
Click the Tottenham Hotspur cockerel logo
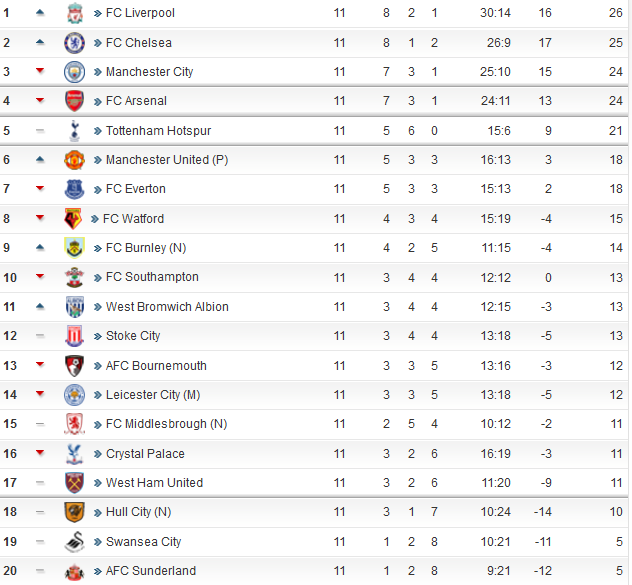click(x=75, y=131)
